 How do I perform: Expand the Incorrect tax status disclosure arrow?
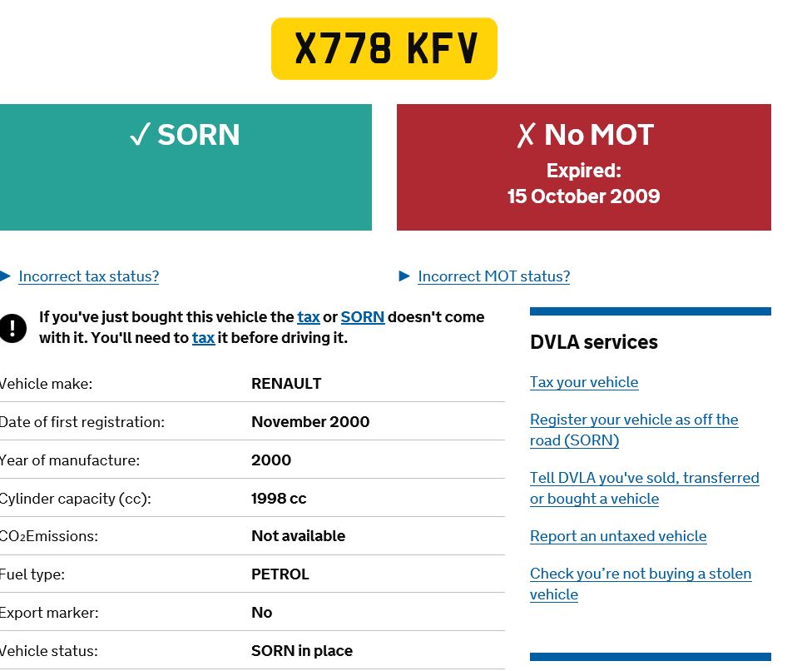pyautogui.click(x=6, y=276)
